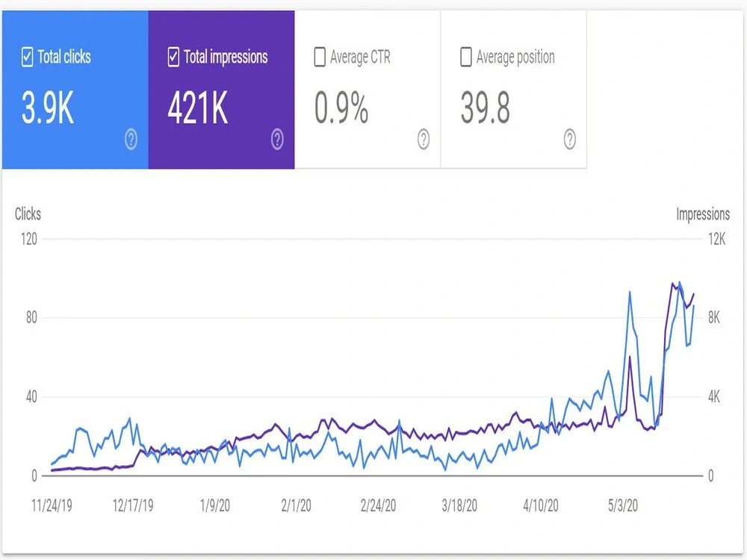The image size is (747, 560).
Task: Click the Average CTR label
Action: pyautogui.click(x=360, y=57)
